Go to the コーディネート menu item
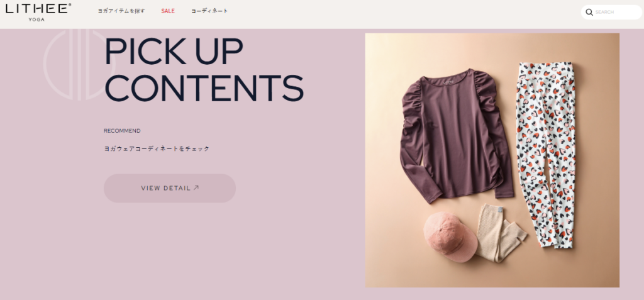The width and height of the screenshot is (644, 300). point(209,11)
